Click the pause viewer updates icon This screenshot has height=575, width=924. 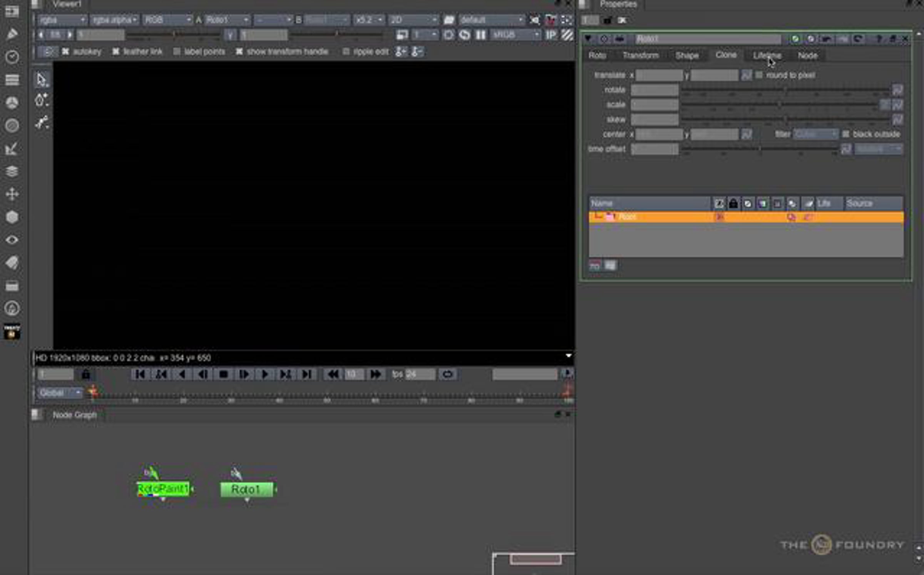click(480, 35)
